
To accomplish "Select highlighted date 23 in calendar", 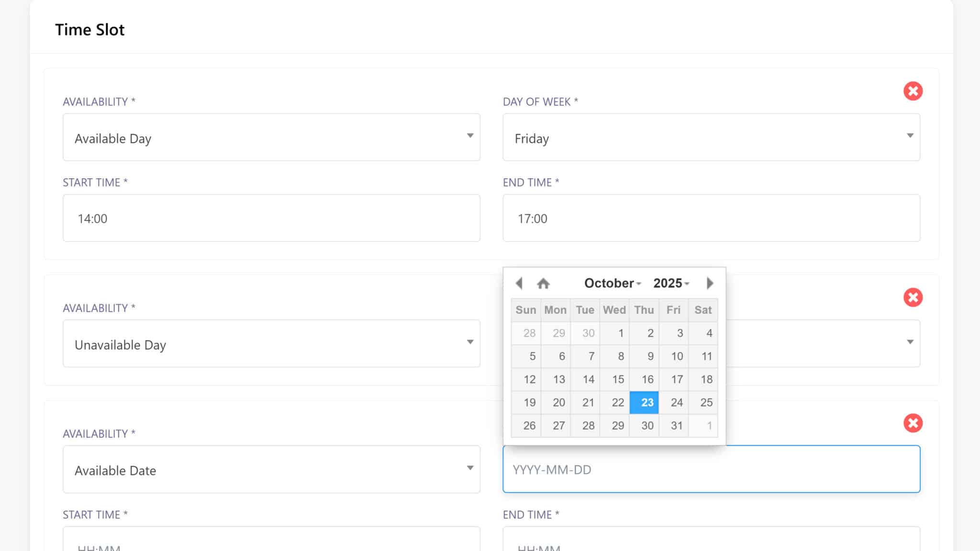I will click(x=644, y=402).
